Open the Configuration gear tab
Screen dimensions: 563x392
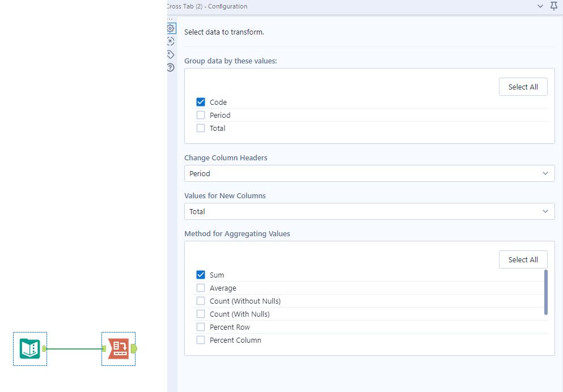point(171,28)
